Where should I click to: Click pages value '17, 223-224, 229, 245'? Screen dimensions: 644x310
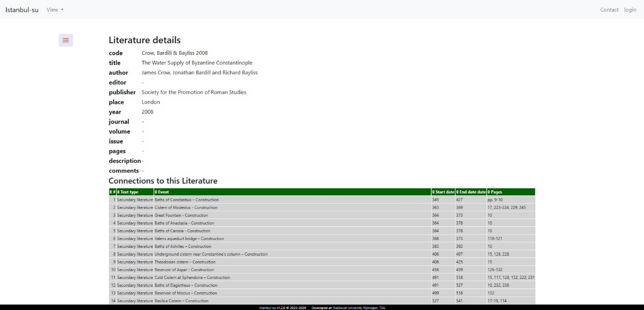point(506,208)
